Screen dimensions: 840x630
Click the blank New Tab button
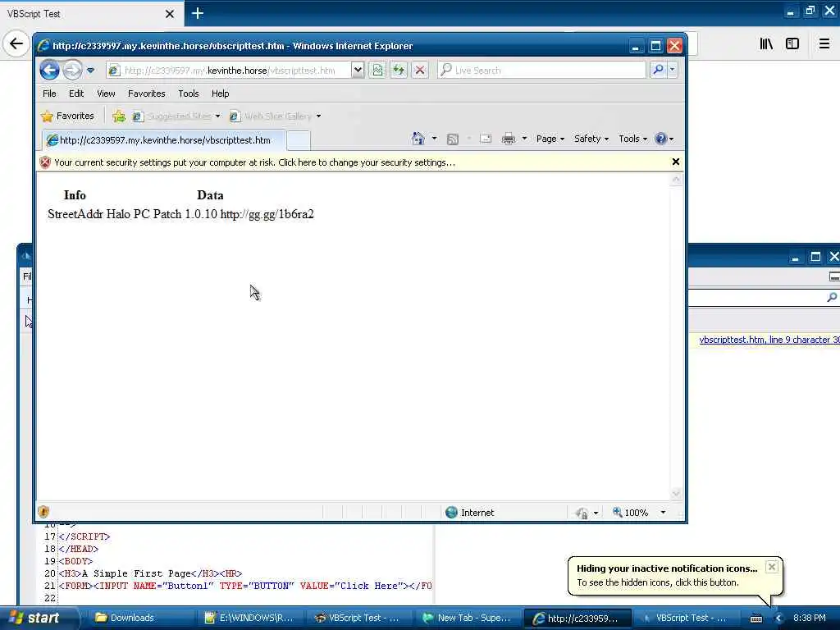(x=299, y=141)
